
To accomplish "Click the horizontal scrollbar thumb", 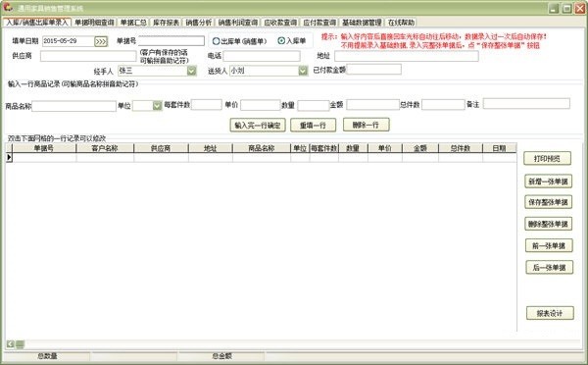I will coord(21,344).
